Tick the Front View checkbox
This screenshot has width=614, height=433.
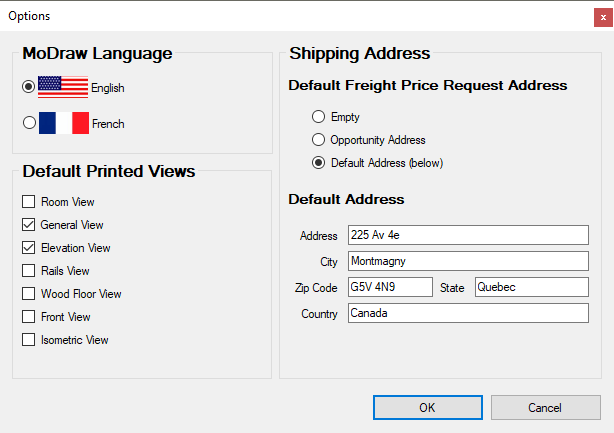coord(29,317)
